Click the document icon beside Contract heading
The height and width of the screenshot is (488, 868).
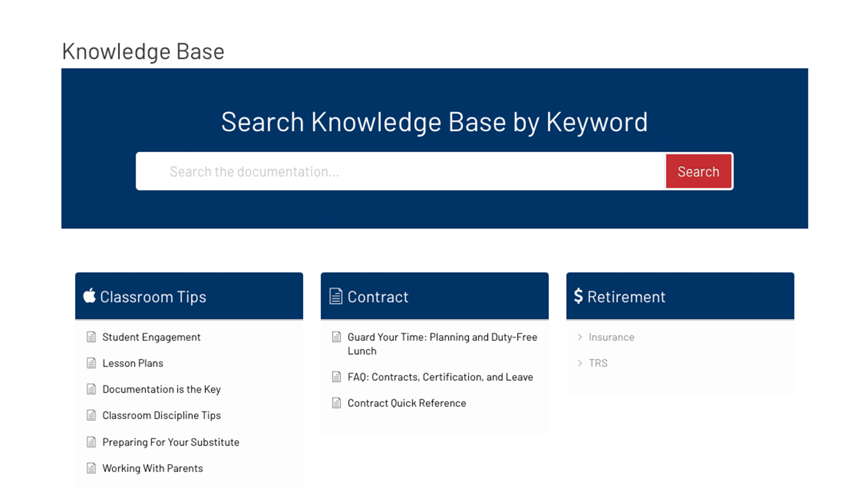coord(335,296)
